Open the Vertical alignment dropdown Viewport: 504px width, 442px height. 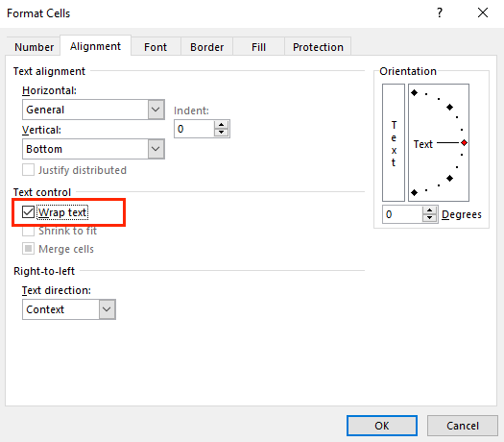pos(93,149)
